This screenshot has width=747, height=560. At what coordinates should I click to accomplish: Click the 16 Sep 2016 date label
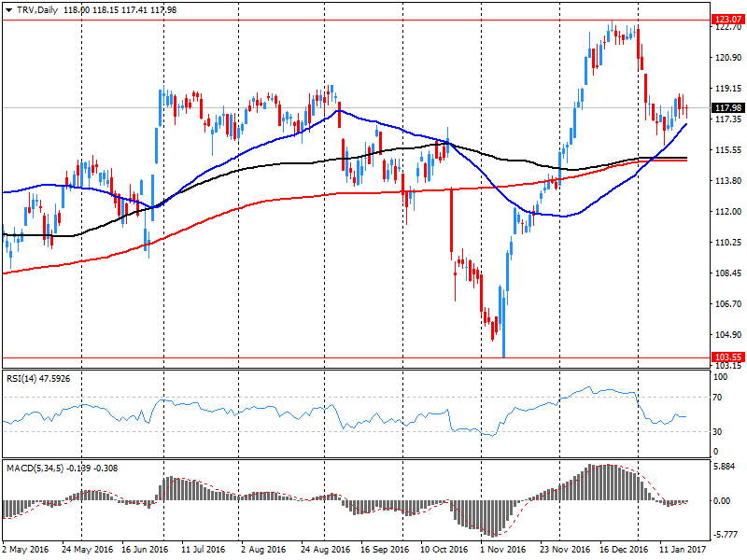pos(385,550)
